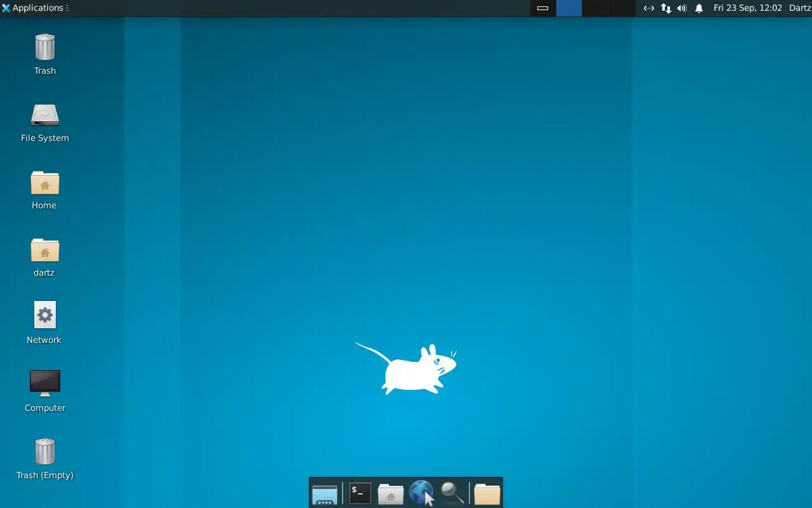Switch to the first workspace with window

tap(543, 8)
